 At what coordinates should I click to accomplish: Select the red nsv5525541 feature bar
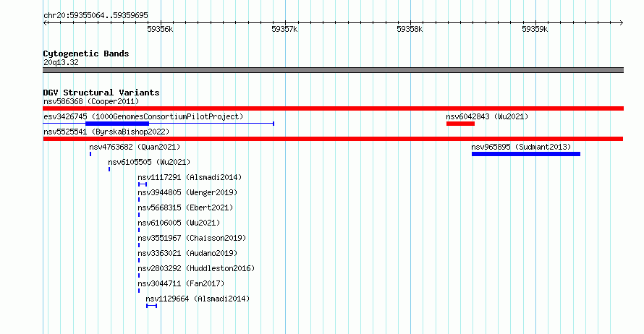click(333, 139)
